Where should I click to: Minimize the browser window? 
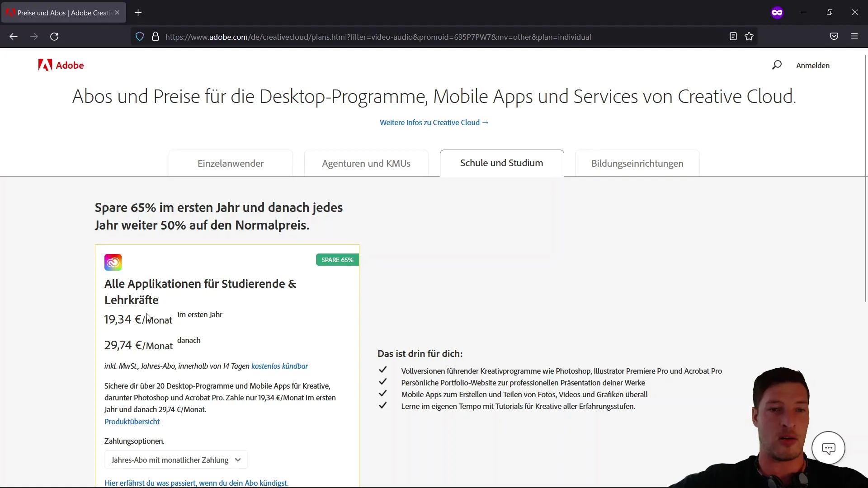pyautogui.click(x=804, y=13)
